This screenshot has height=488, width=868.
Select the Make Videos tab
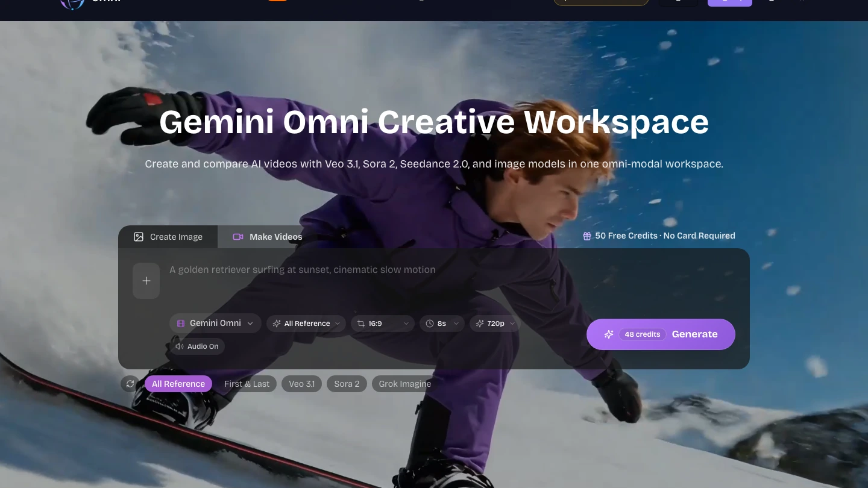[268, 237]
